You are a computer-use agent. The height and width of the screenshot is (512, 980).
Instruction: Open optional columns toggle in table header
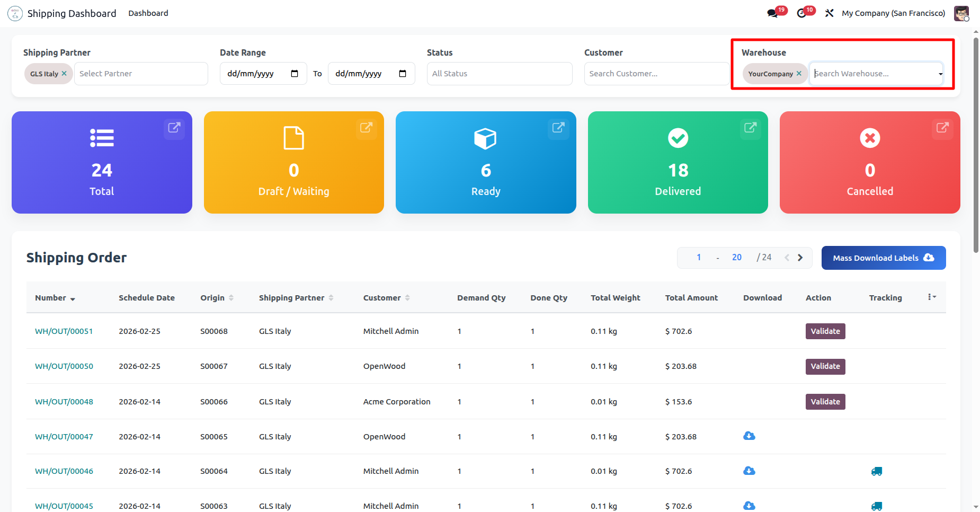pos(932,297)
